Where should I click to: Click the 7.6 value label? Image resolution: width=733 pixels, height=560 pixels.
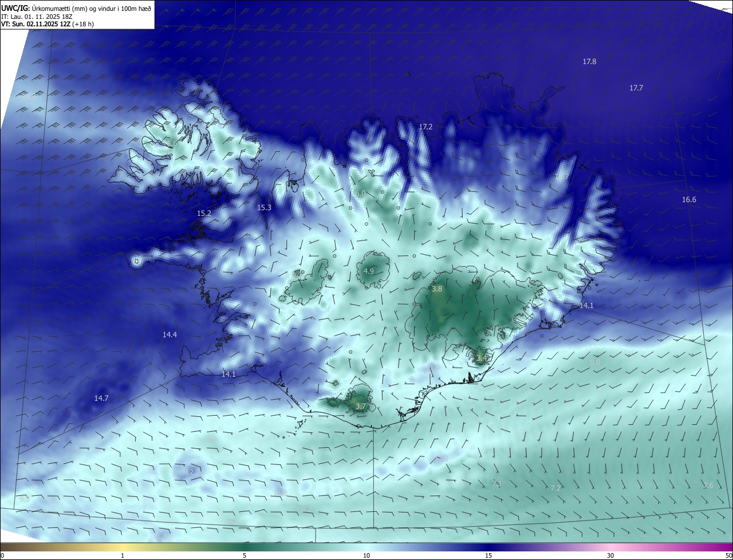708,485
